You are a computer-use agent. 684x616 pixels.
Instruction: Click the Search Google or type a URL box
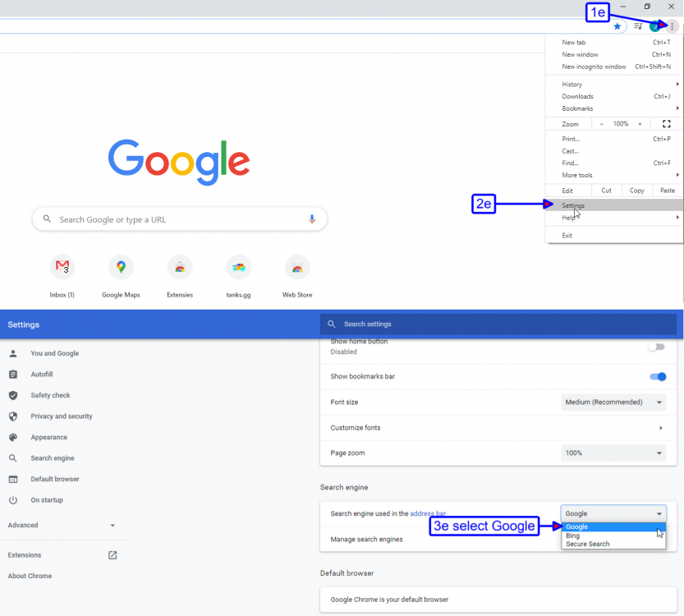(x=180, y=219)
